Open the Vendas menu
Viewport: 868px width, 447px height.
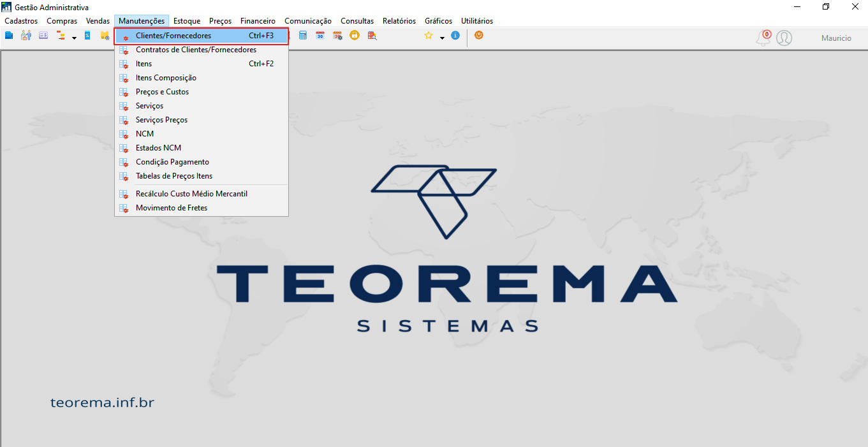pyautogui.click(x=98, y=21)
